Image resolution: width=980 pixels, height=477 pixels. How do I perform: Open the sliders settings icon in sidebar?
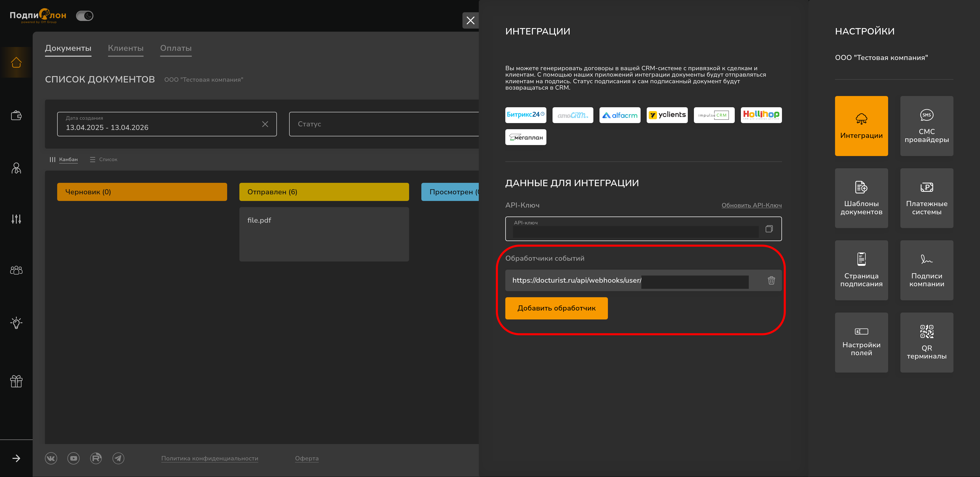click(16, 219)
